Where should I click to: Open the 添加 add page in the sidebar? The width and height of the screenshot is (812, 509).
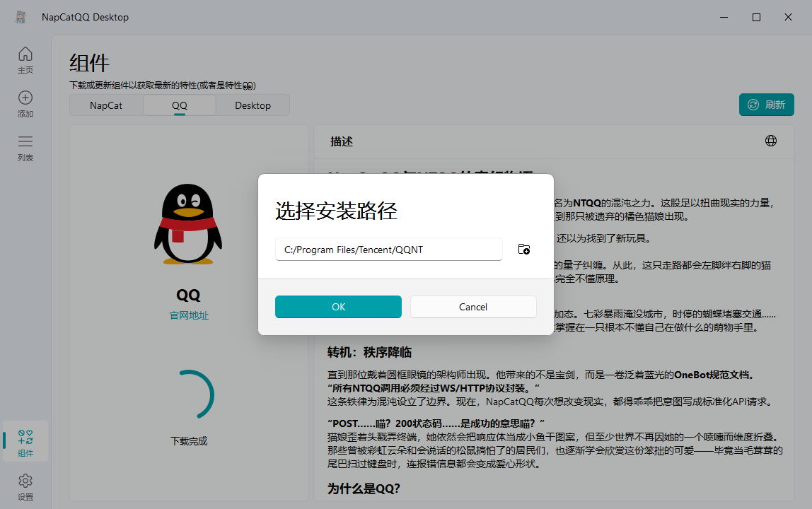tap(25, 104)
